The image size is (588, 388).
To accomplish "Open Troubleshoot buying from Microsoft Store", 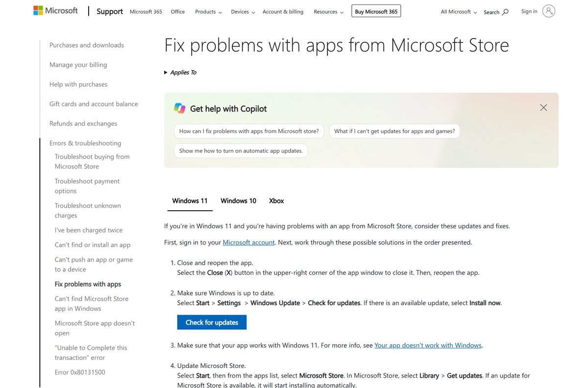I will [x=92, y=162].
